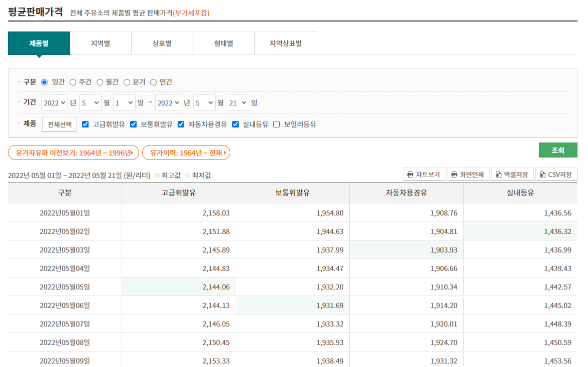This screenshot has width=588, height=367.
Task: Click the 2022년05월03일 row date
Action: [x=65, y=250]
